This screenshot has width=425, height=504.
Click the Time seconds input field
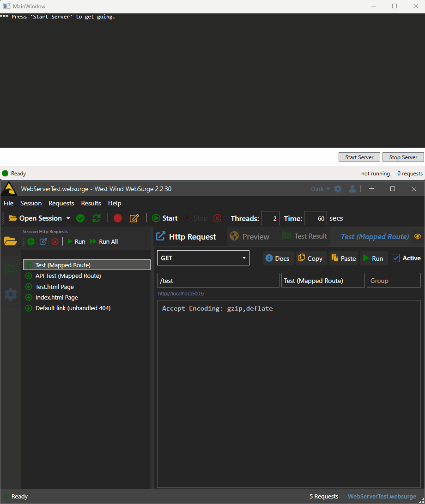pos(316,218)
